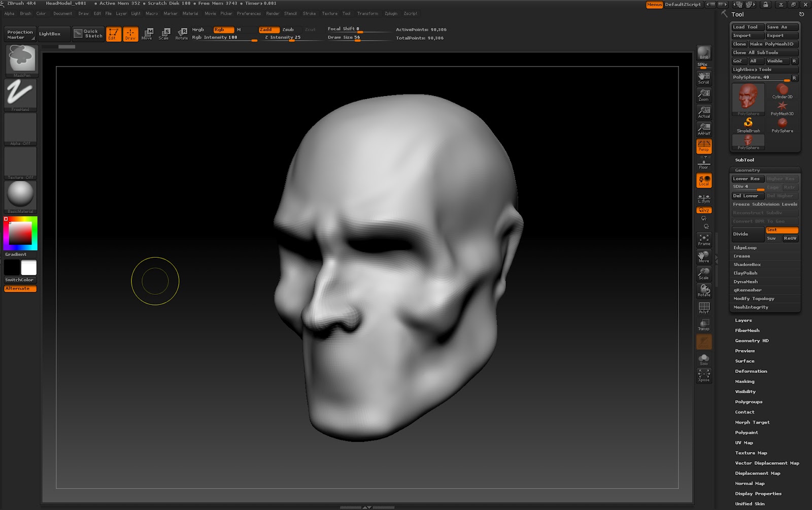Open the Preferences menu
Image resolution: width=812 pixels, height=510 pixels.
(x=251, y=13)
